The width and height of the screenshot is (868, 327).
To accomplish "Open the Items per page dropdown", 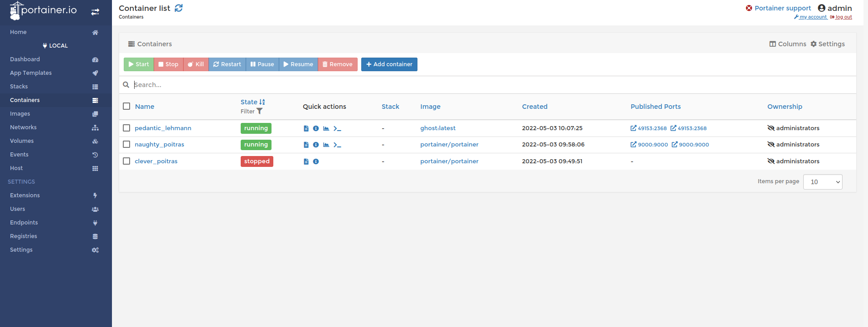I will click(x=822, y=182).
